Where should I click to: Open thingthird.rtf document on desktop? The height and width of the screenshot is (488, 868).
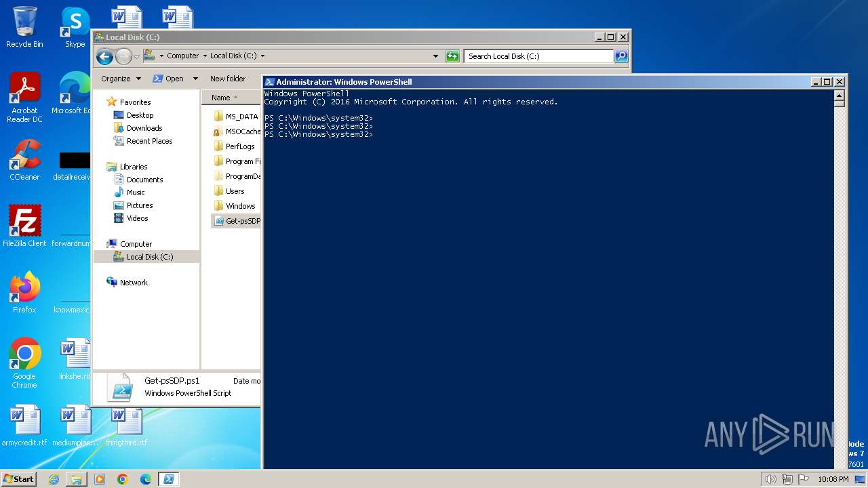125,426
